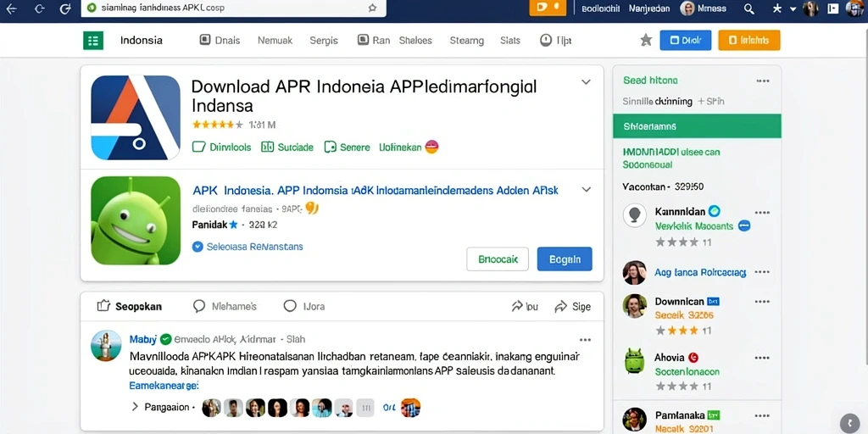Click the Sutciade link
Screen dimensions: 868x434
287,147
